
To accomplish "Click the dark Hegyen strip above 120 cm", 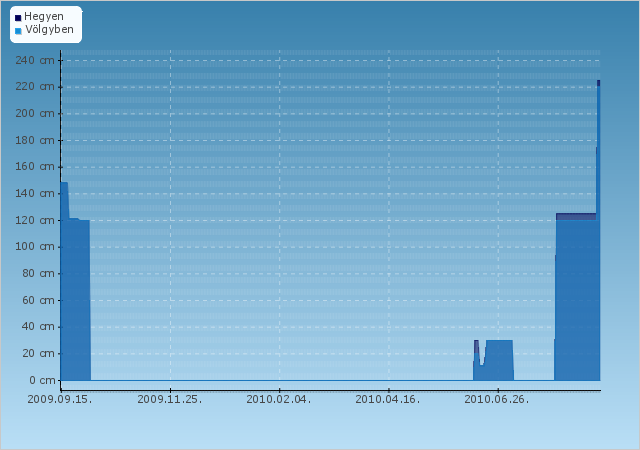I will coord(576,216).
